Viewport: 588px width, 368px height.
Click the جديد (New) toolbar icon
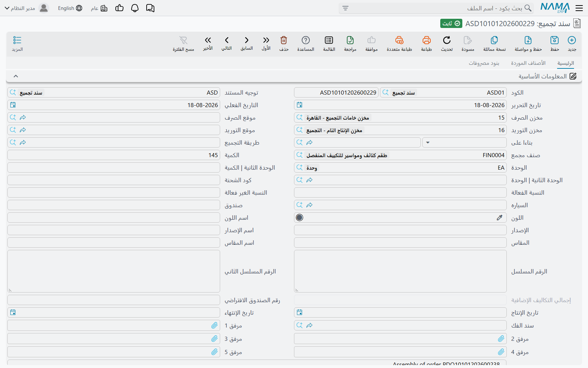point(572,40)
